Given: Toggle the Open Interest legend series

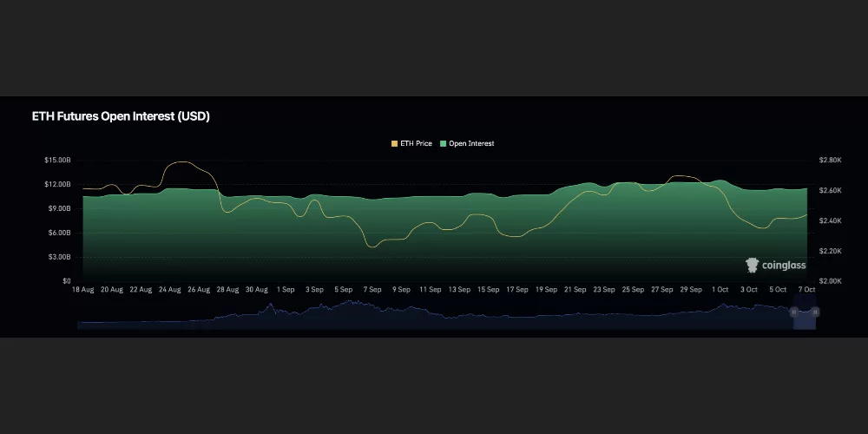Looking at the screenshot, I should tap(467, 143).
